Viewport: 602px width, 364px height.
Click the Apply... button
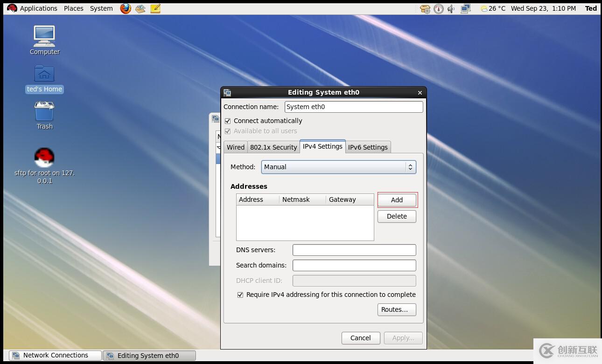(x=403, y=338)
